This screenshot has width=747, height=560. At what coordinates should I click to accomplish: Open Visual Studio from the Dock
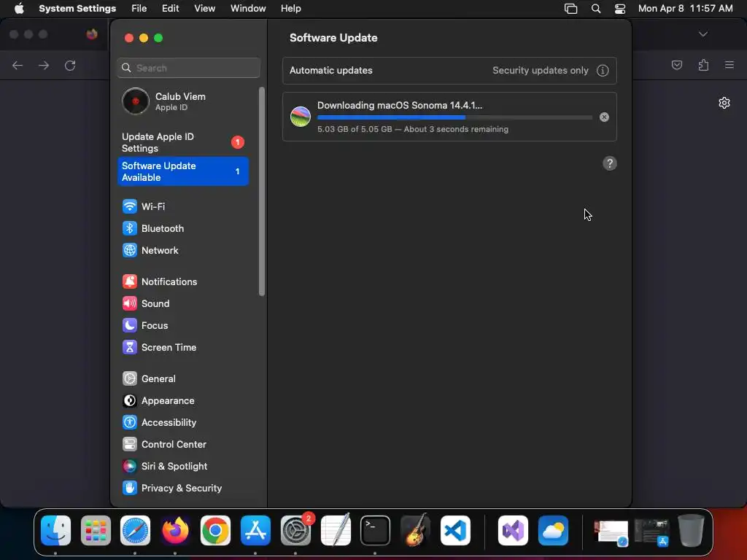[x=513, y=531]
